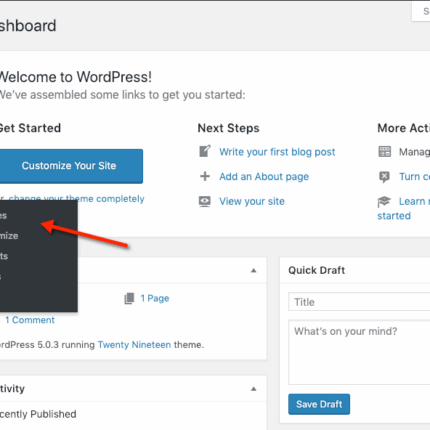Viewport: 430px width, 430px height.
Task: Click the widgets grid icon under More Actions
Action: click(x=384, y=151)
